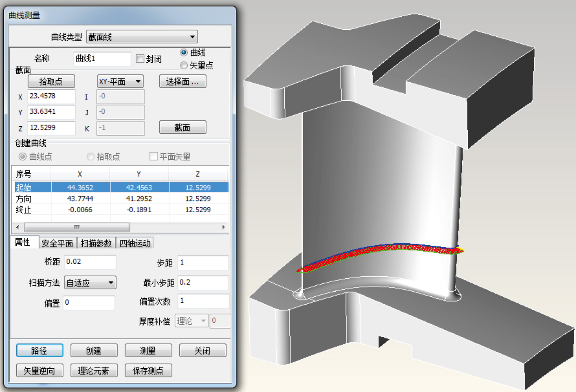Click the right arrow of horizontal scrollbar
This screenshot has width=576, height=392.
point(224,227)
